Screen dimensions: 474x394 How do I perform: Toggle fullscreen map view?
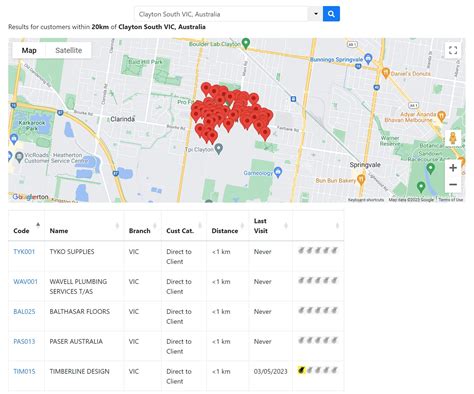(x=453, y=50)
